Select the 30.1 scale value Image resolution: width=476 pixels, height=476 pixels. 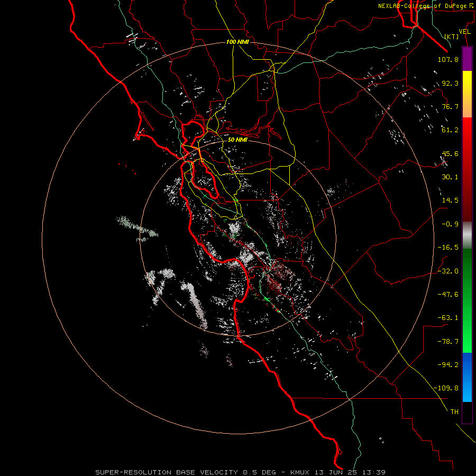[450, 177]
